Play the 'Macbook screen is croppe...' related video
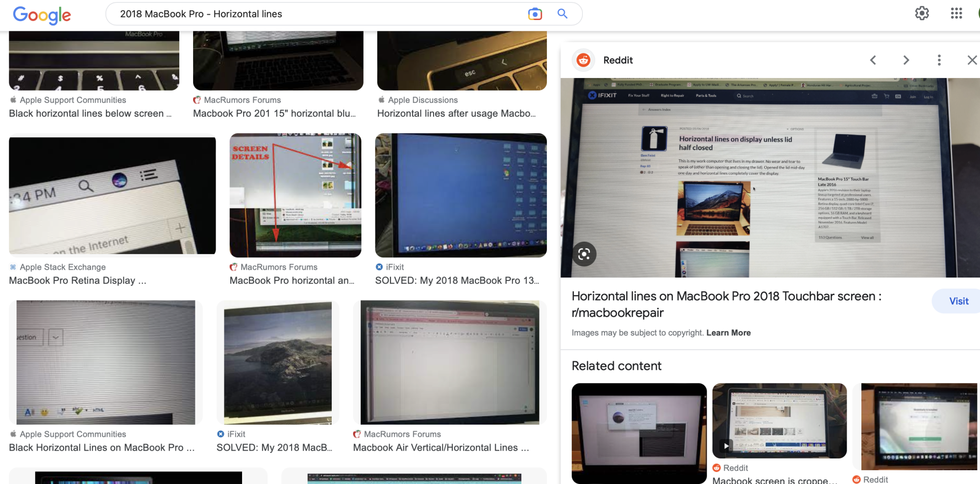This screenshot has height=484, width=980. [x=726, y=446]
